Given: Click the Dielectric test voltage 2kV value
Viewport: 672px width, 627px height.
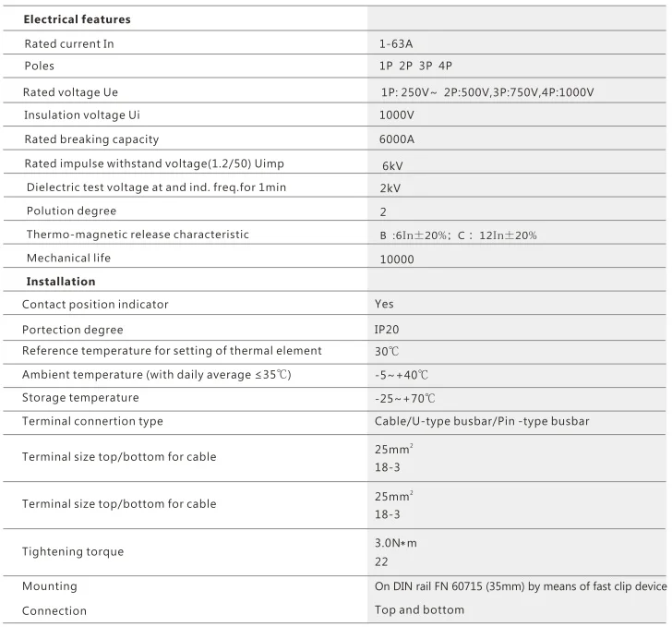Looking at the screenshot, I should (390, 187).
